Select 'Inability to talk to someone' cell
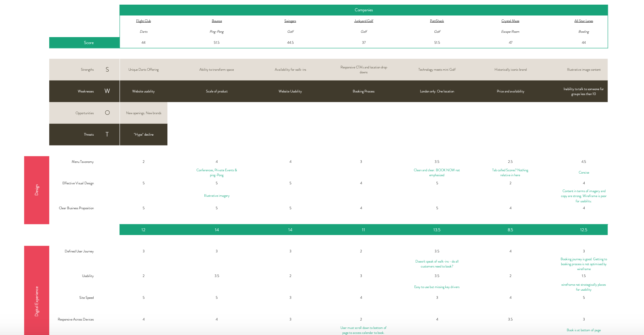 pyautogui.click(x=583, y=91)
